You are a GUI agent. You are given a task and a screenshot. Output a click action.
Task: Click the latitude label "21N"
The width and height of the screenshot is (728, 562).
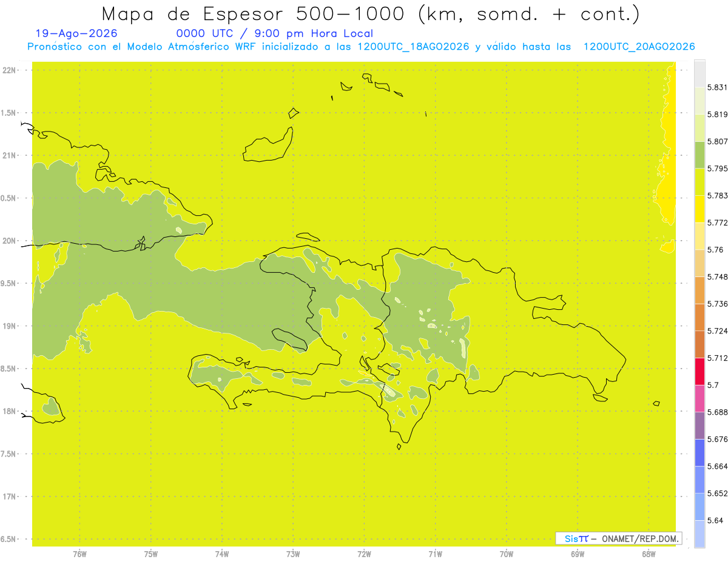pyautogui.click(x=10, y=156)
